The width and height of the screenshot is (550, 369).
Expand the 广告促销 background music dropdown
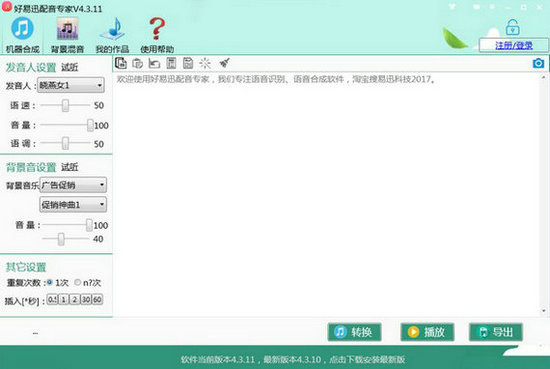(x=73, y=185)
